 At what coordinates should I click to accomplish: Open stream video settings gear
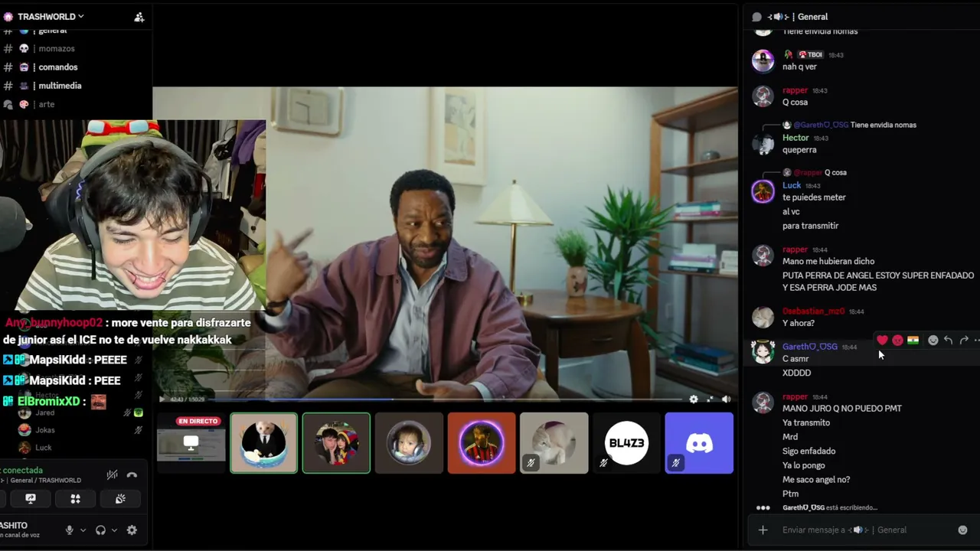[694, 399]
